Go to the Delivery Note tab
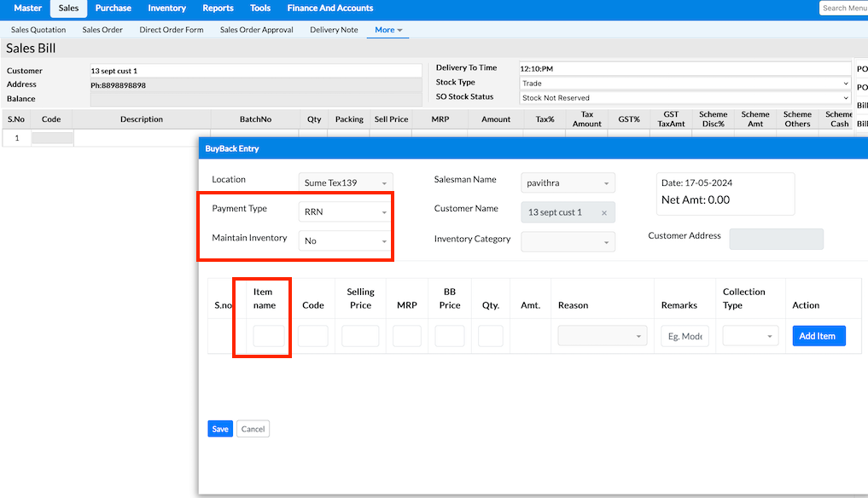The image size is (868, 498). [x=334, y=30]
